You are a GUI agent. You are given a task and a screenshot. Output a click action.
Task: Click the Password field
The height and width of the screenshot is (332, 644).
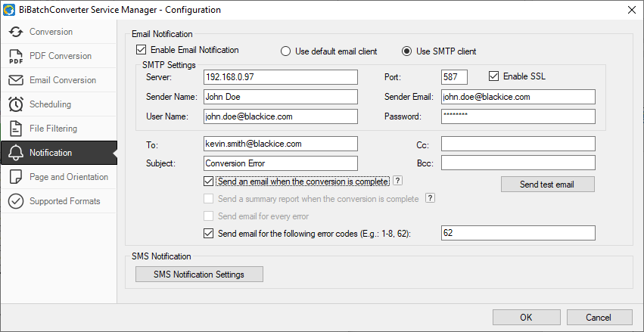click(518, 116)
